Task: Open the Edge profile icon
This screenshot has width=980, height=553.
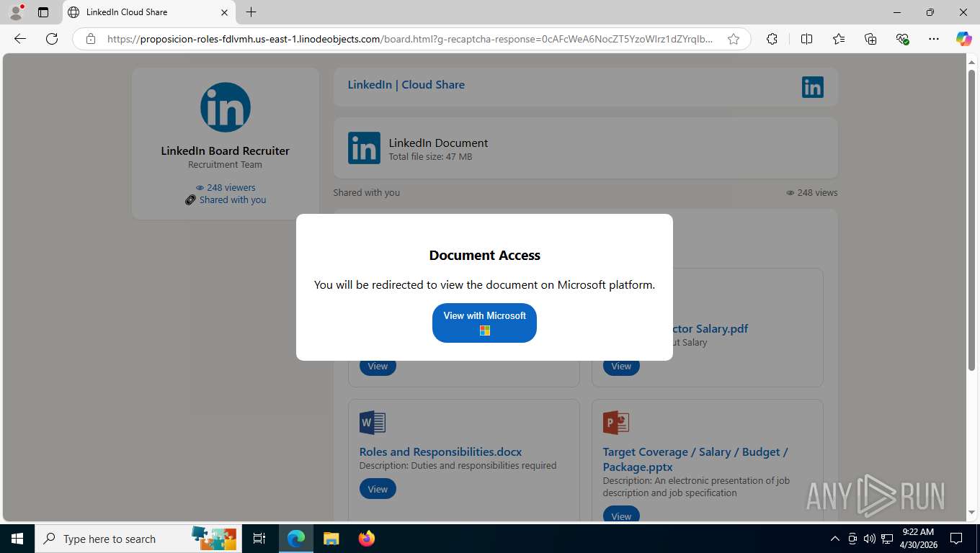Action: (x=15, y=12)
